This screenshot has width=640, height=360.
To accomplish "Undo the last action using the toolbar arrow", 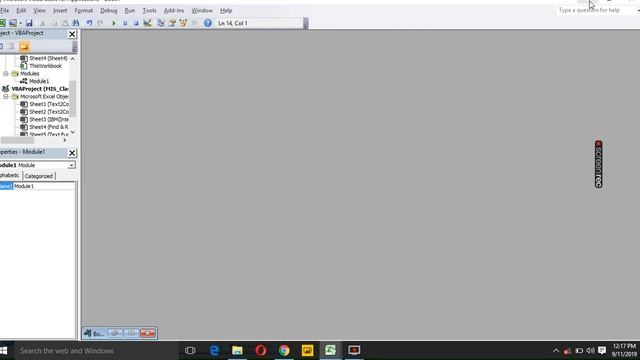I will pyautogui.click(x=89, y=23).
